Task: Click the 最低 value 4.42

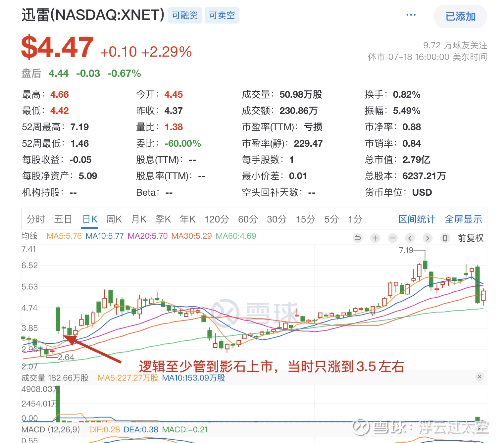Action: 60,111
